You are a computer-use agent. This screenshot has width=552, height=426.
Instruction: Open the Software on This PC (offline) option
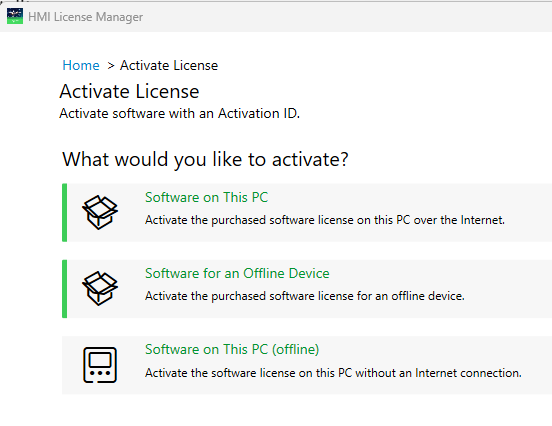(307, 365)
